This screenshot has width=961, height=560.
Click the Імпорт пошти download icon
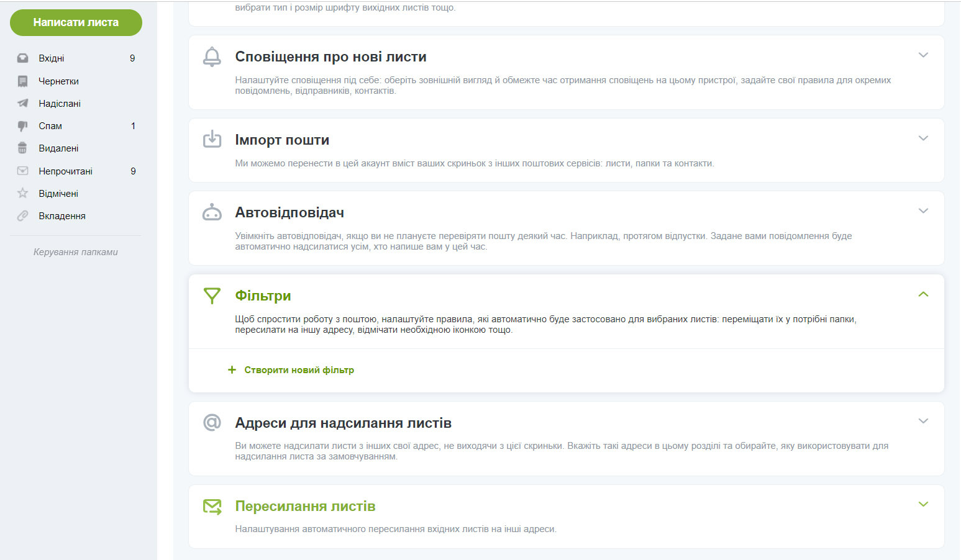click(x=212, y=139)
